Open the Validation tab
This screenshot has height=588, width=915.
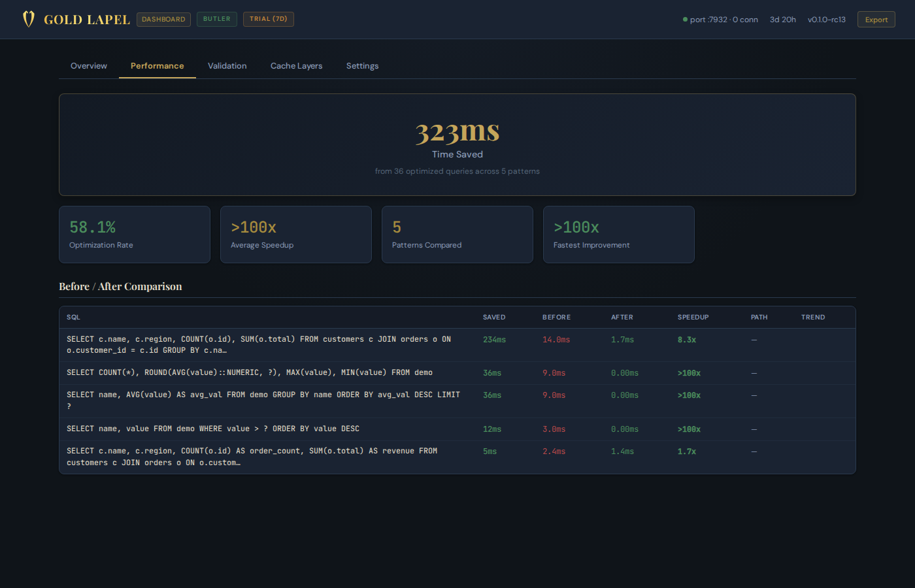(227, 65)
